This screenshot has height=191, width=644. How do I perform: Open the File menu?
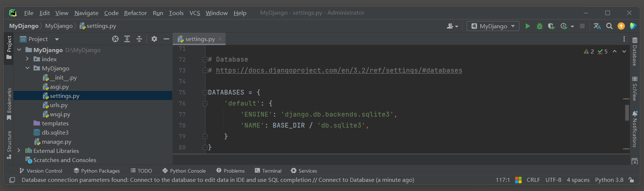29,13
